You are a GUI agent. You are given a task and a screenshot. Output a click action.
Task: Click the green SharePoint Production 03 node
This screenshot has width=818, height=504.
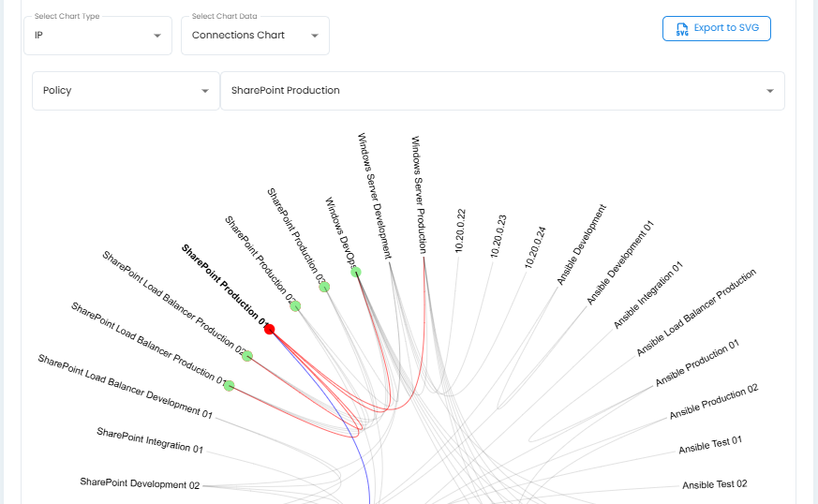click(x=324, y=287)
